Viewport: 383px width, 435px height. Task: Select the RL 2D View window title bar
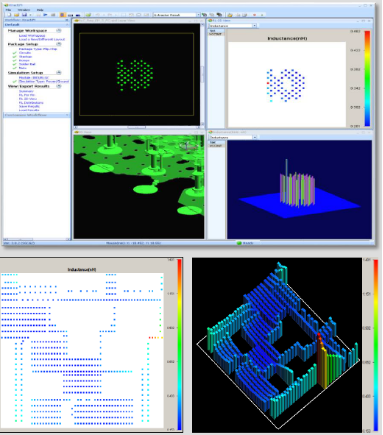(x=289, y=21)
